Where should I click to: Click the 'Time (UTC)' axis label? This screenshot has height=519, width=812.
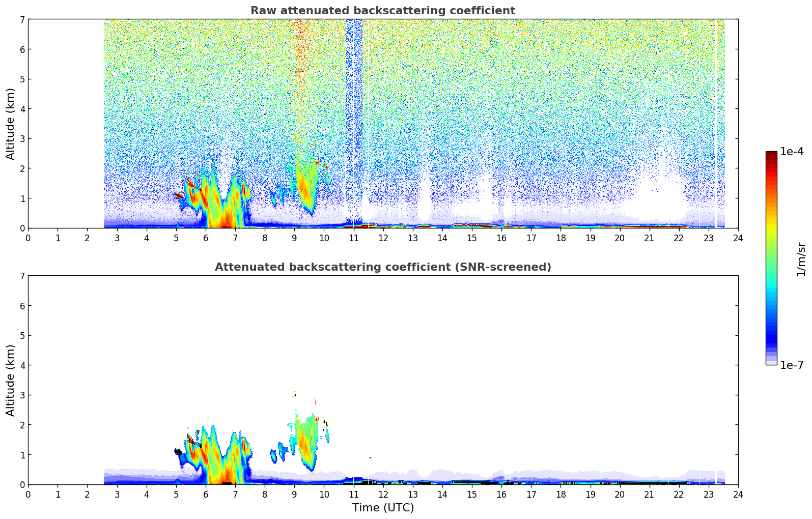[x=382, y=508]
